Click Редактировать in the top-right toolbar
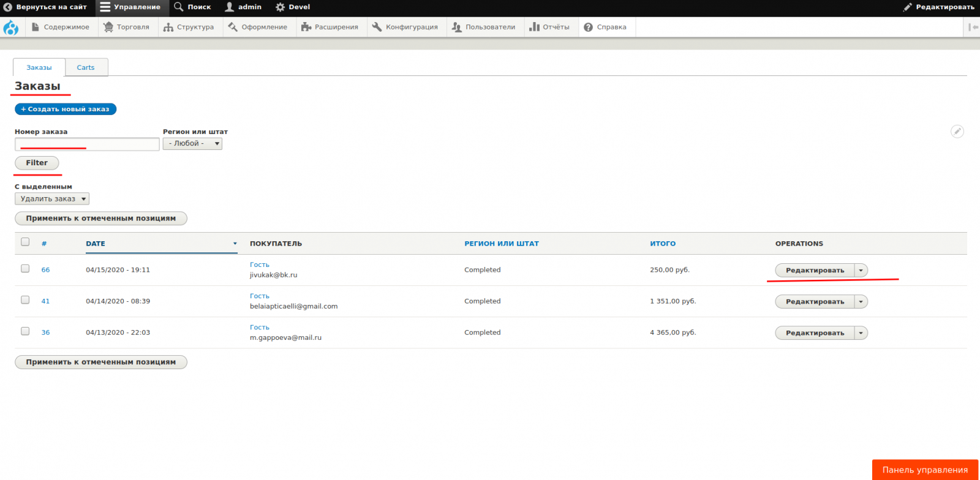The height and width of the screenshot is (480, 980). point(939,7)
